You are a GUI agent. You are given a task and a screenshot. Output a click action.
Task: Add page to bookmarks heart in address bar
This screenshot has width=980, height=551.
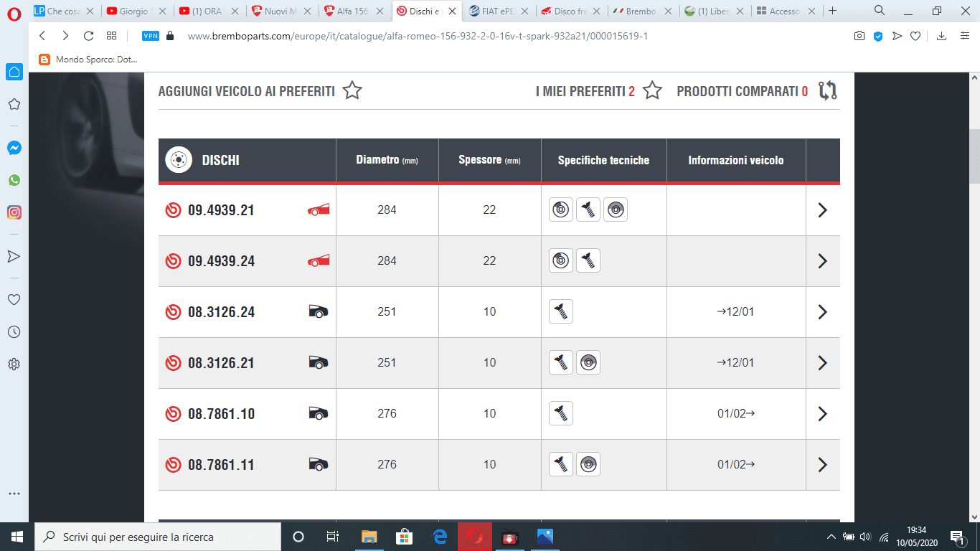915,36
